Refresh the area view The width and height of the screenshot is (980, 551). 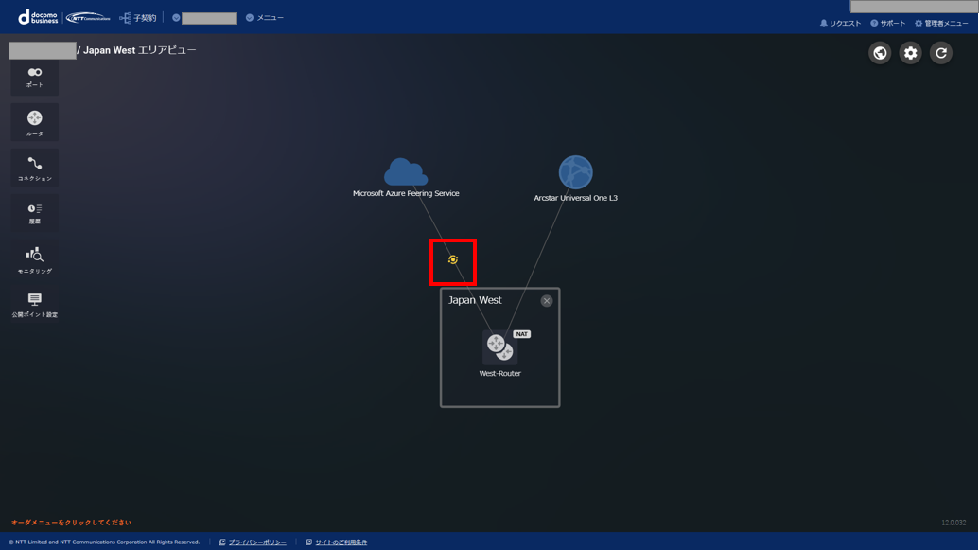point(941,53)
